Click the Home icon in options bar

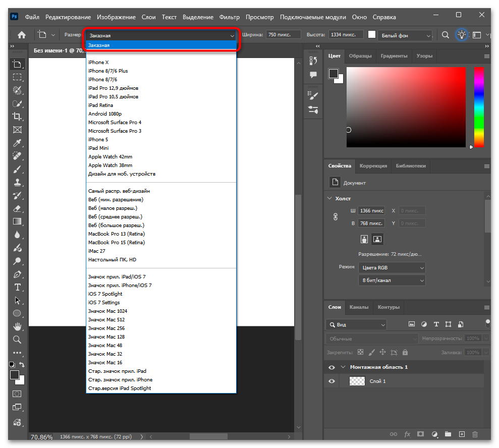pos(22,35)
